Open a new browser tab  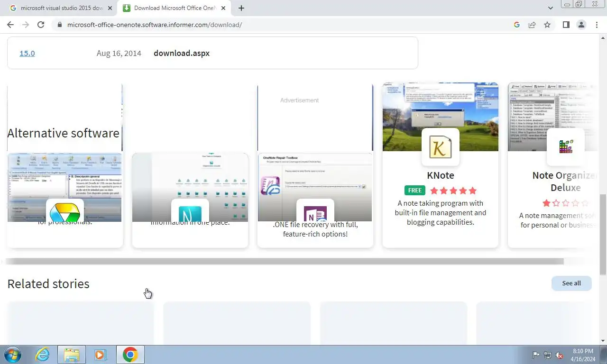(x=241, y=8)
